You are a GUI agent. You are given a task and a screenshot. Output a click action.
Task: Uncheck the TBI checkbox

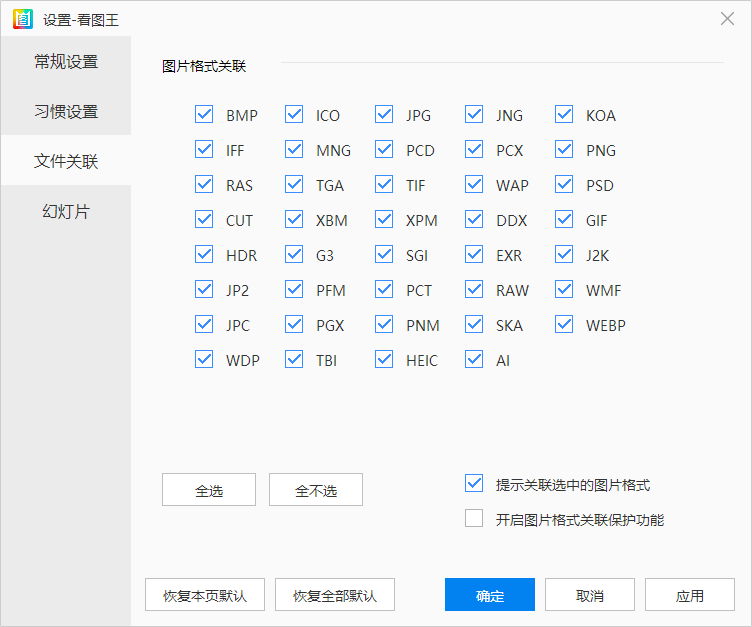click(x=294, y=360)
